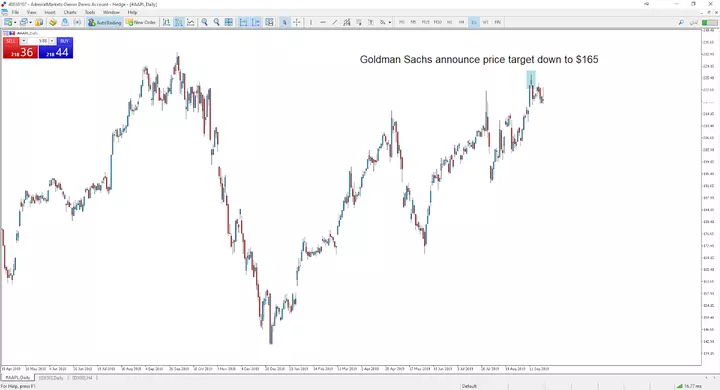Switch to M5 timeframe
This screenshot has height=390, width=720.
tap(413, 22)
